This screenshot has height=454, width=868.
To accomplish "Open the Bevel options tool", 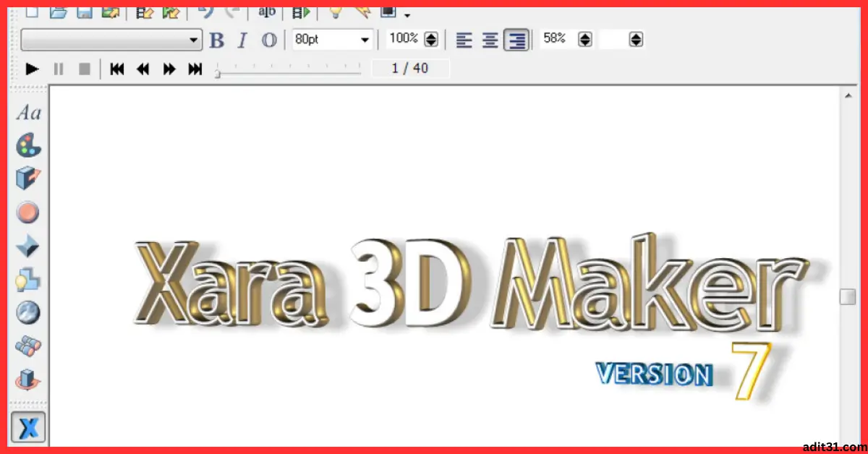I will 28,247.
